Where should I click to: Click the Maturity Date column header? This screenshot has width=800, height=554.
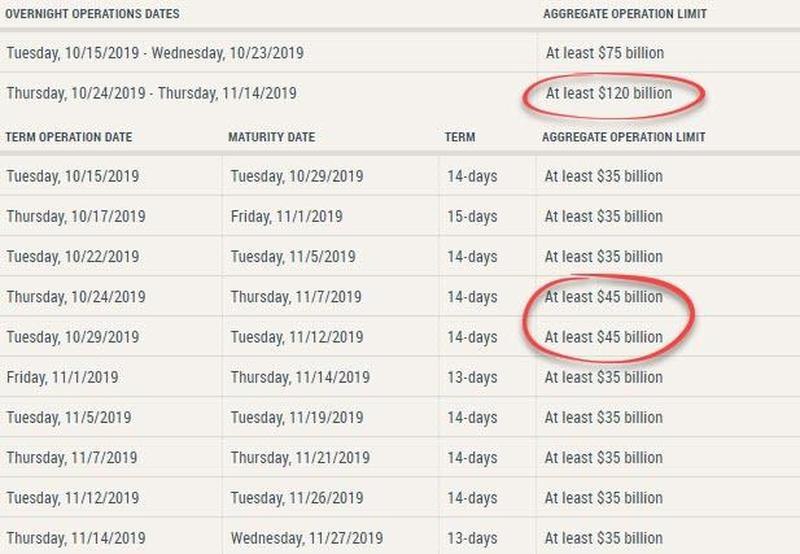pos(271,137)
